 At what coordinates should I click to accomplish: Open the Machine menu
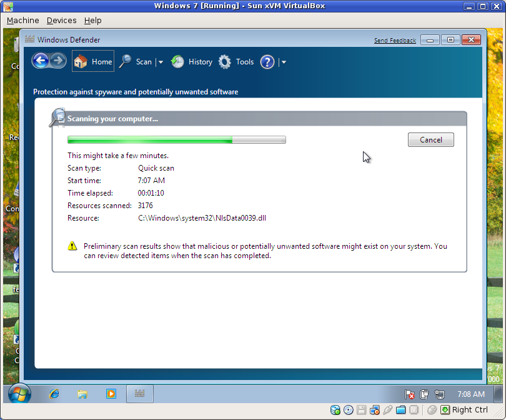[x=22, y=20]
